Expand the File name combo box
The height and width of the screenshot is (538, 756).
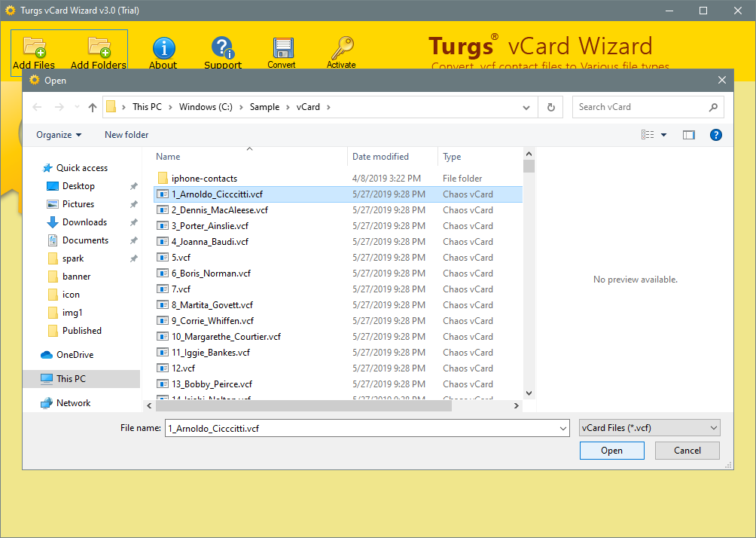(562, 429)
